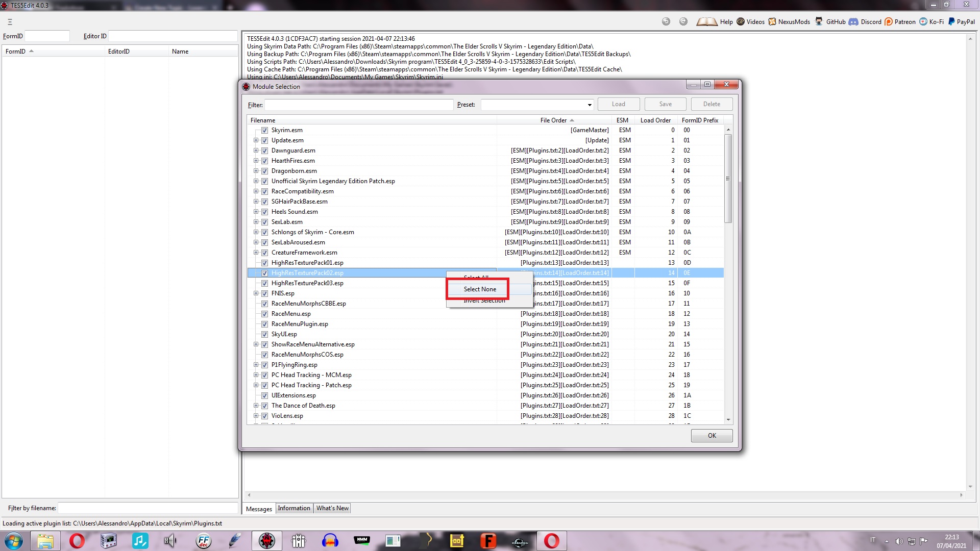The image size is (980, 551).
Task: Focus the Editor ID search field
Action: click(x=173, y=36)
